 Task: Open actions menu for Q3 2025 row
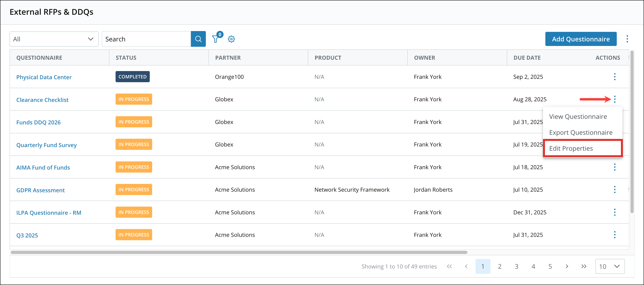pyautogui.click(x=615, y=235)
